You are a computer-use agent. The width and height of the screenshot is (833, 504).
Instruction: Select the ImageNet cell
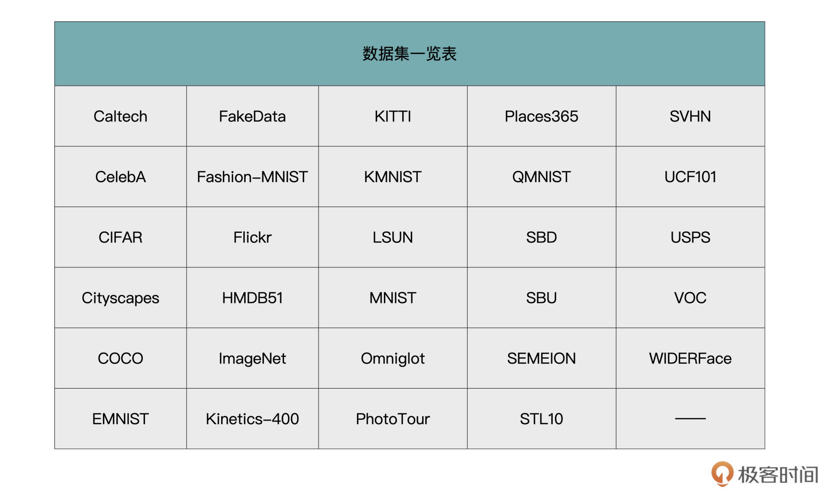tap(252, 358)
